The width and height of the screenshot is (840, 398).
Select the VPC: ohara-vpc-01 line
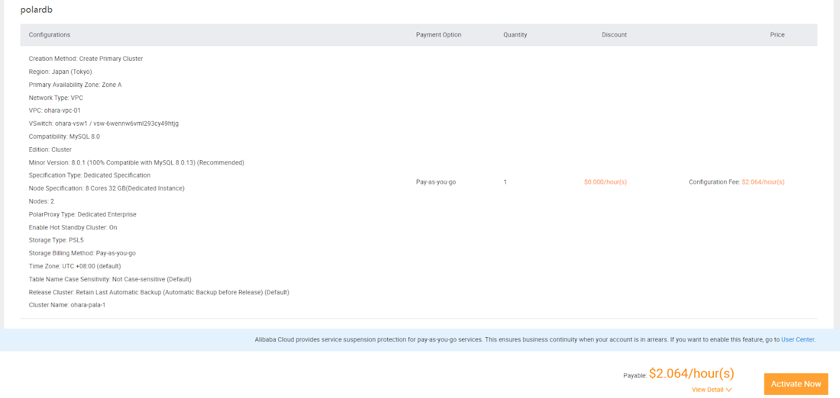click(x=55, y=111)
